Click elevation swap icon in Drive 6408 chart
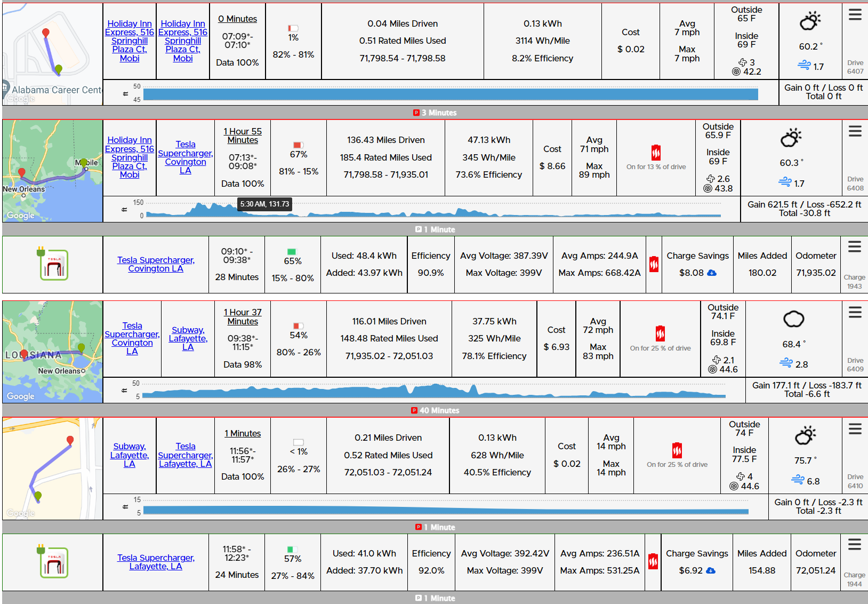Screen dimensions: 868x604 [x=124, y=210]
